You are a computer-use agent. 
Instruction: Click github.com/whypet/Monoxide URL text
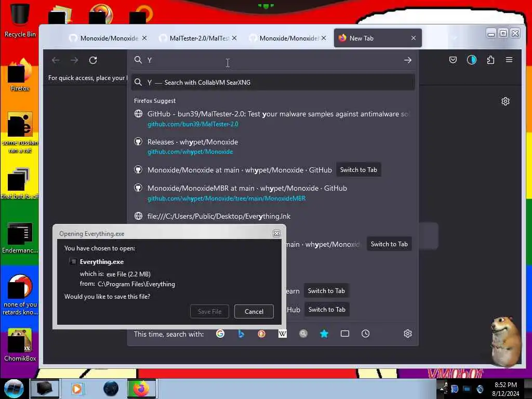click(190, 152)
